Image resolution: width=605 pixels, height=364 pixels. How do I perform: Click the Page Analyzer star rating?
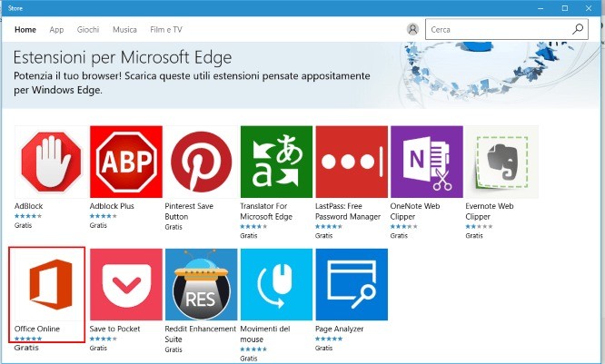329,339
